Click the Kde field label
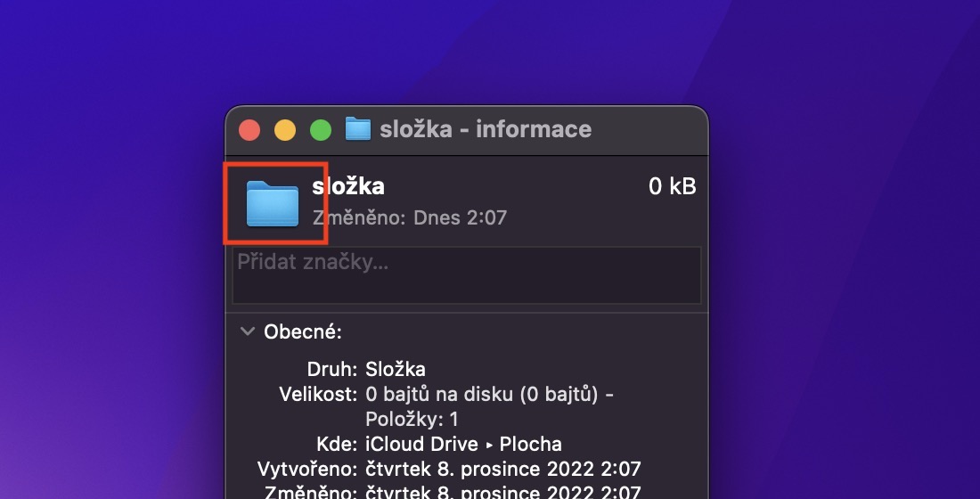Viewport: 980px width, 499px height. [337, 444]
